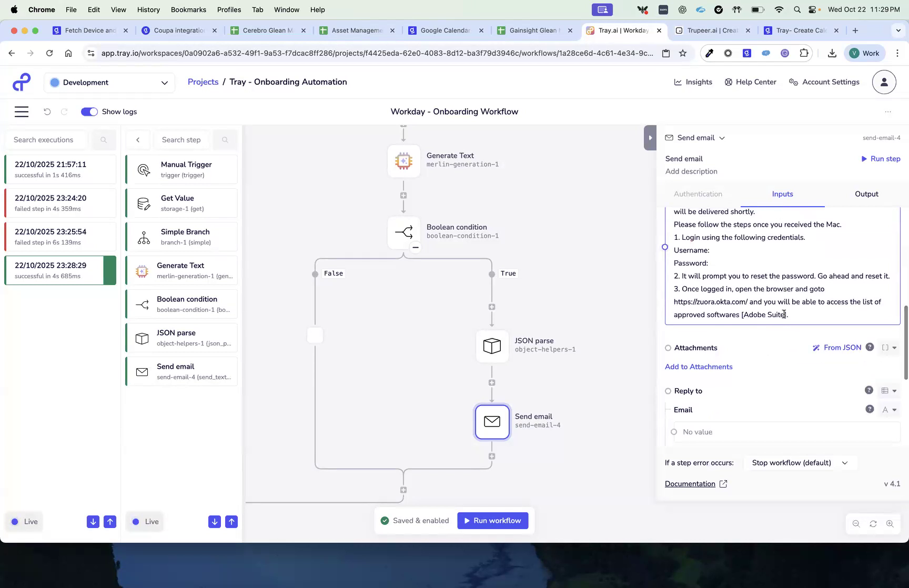Click the Insights icon in the header

678,82
